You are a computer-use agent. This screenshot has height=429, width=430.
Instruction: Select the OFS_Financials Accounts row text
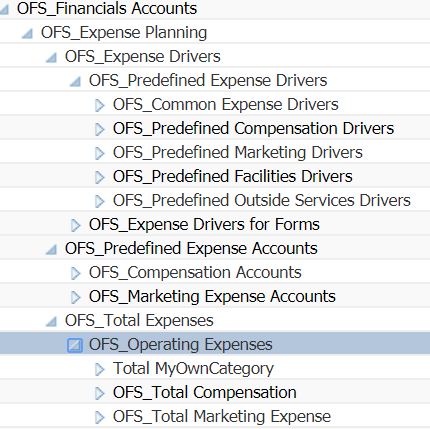pos(107,8)
